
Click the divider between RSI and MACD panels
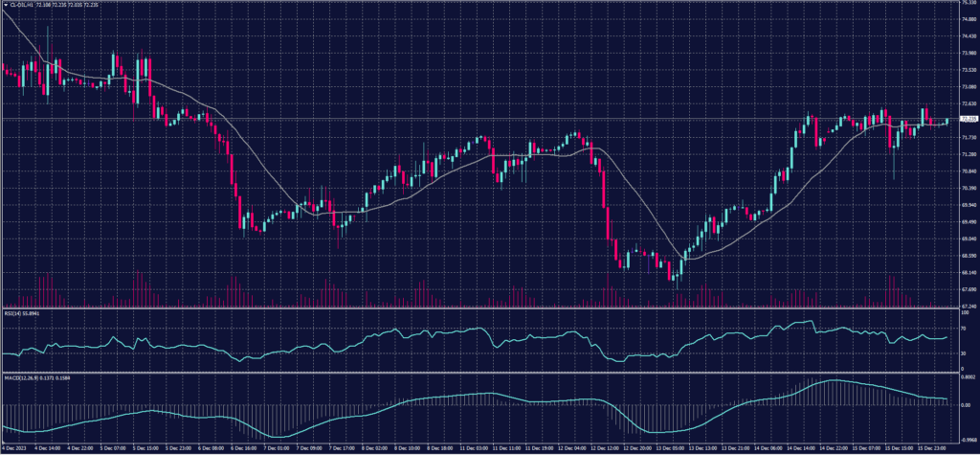click(x=479, y=371)
